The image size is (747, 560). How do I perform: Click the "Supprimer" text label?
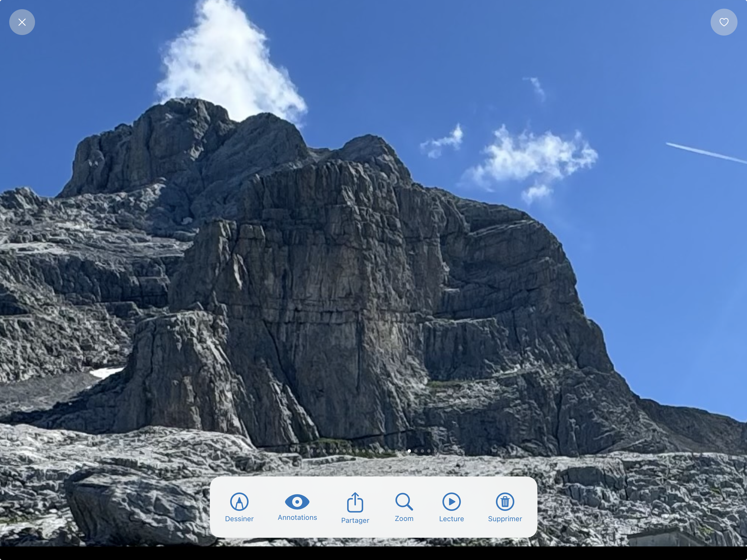[505, 519]
